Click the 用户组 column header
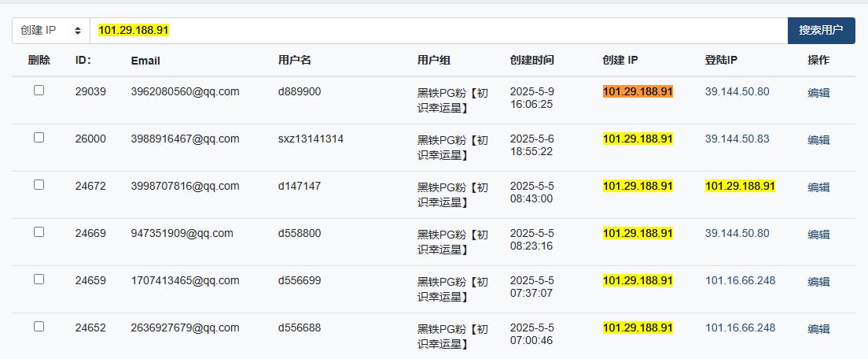The image size is (868, 359). (434, 61)
